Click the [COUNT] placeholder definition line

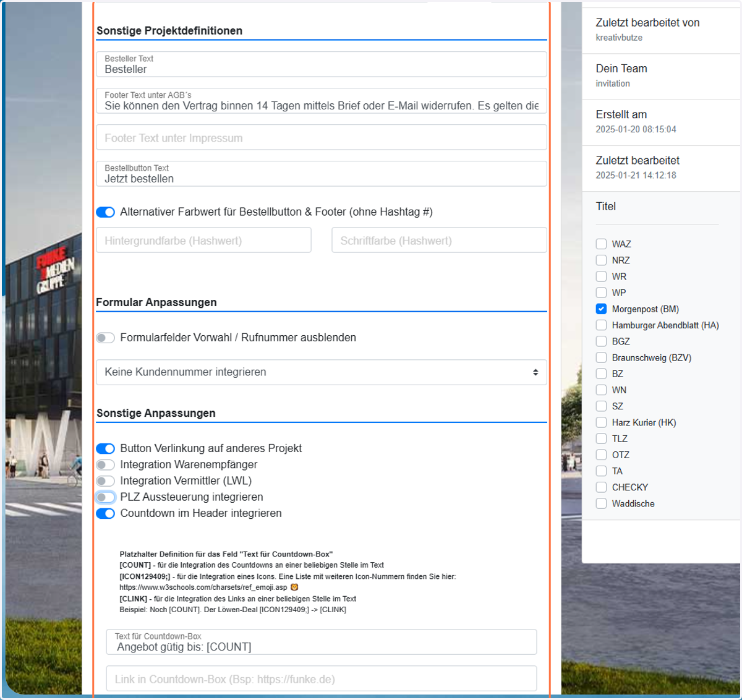[252, 565]
